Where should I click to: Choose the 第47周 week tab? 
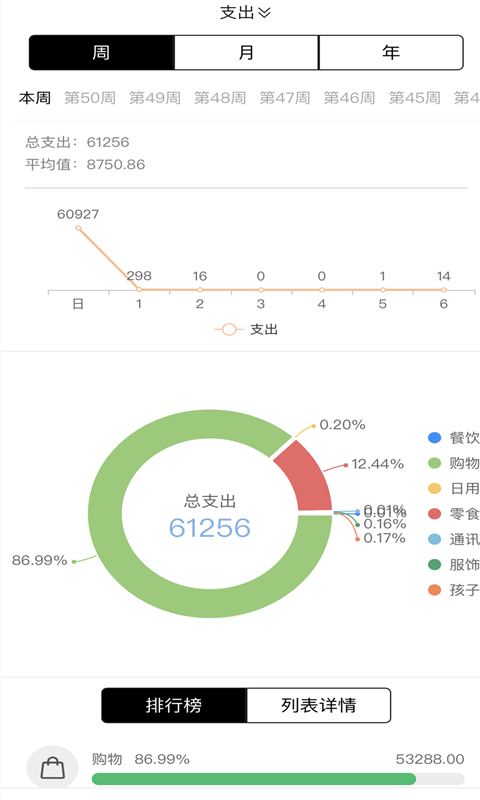(x=285, y=97)
